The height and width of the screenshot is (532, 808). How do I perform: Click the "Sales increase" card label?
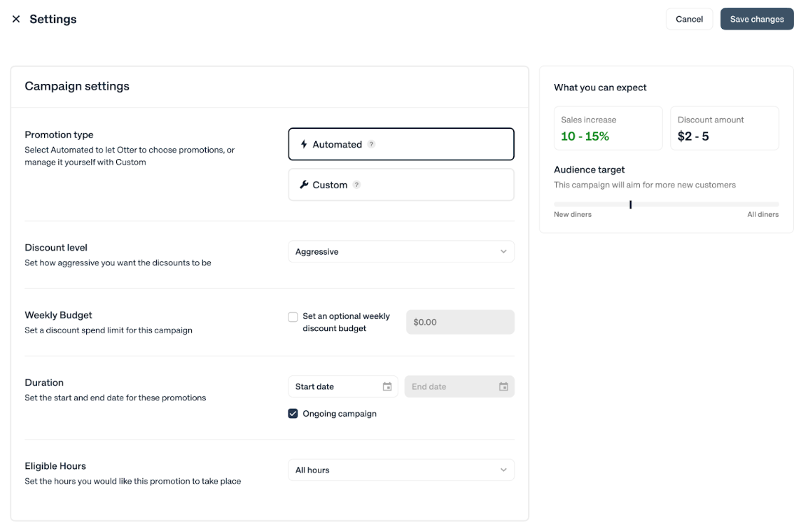point(588,120)
